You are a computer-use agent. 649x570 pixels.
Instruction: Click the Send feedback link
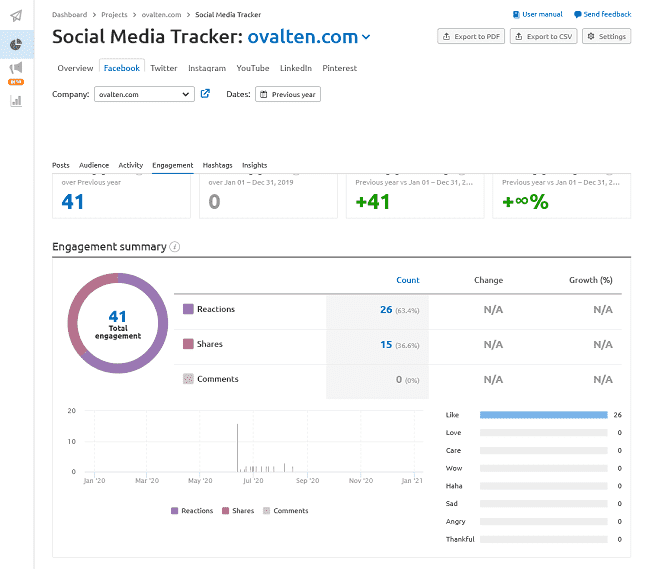(x=607, y=14)
